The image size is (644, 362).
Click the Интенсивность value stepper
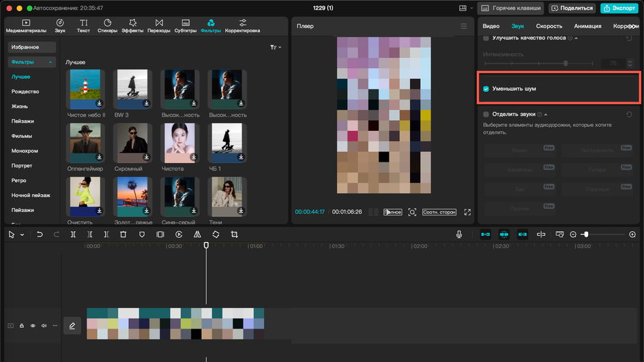tap(630, 63)
